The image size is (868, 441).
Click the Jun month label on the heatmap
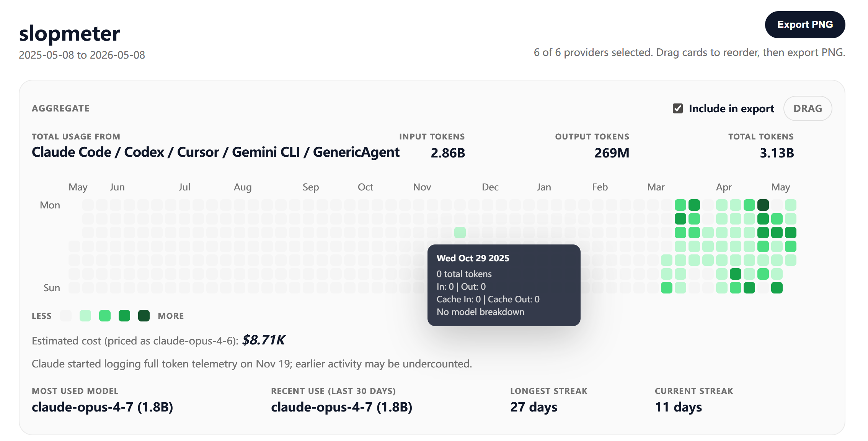[117, 187]
